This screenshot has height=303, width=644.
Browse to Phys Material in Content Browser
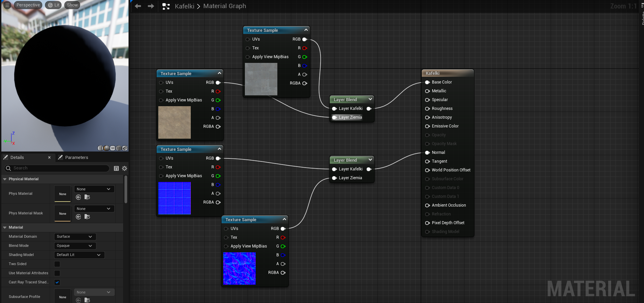point(87,197)
